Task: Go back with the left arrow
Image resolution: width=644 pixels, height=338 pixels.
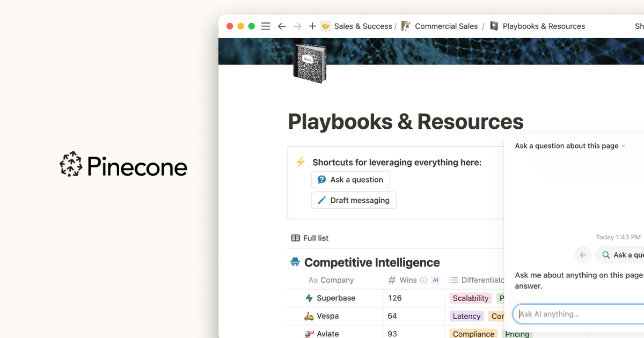Action: [x=282, y=26]
